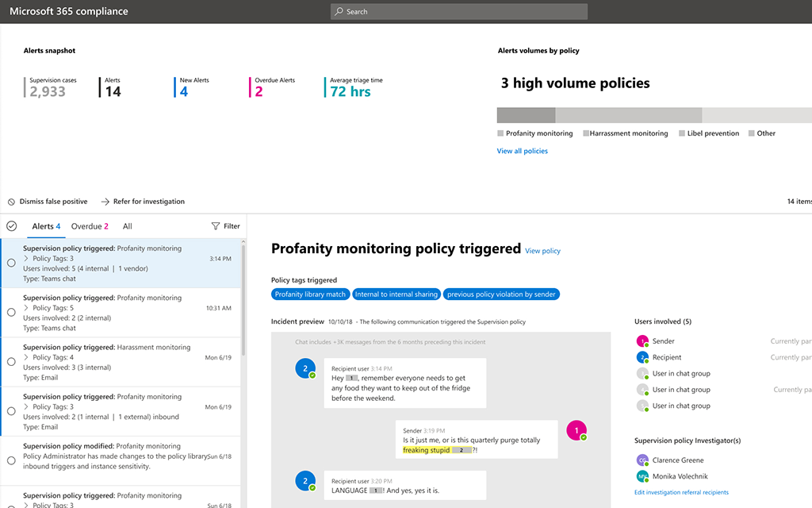
Task: Expand Policy Tags in the inbound Email alert
Action: click(26, 406)
